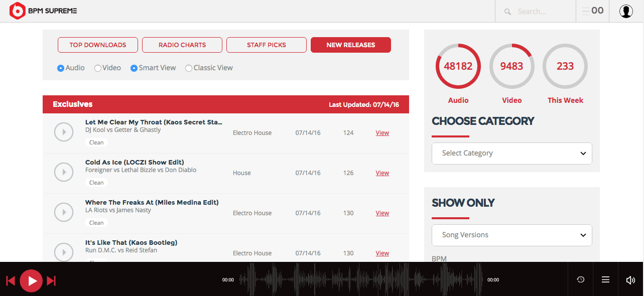Open the crate list icon showing 00
This screenshot has height=296, width=644.
[592, 11]
